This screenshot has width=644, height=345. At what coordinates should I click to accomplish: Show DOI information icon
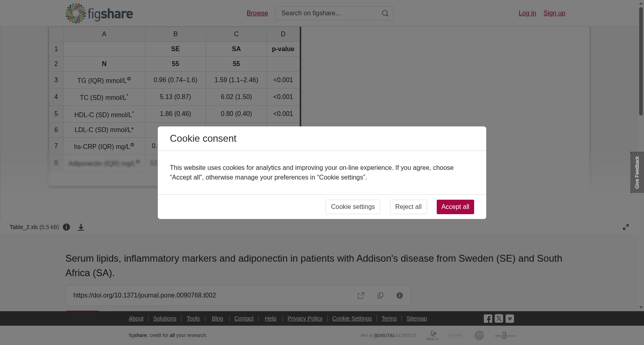pyautogui.click(x=400, y=295)
